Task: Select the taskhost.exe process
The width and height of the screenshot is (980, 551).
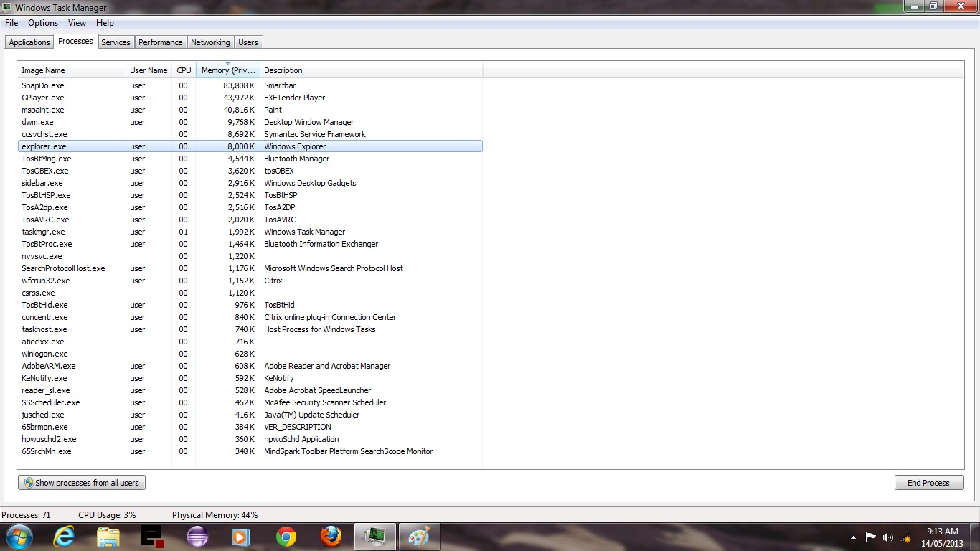Action: pyautogui.click(x=250, y=329)
